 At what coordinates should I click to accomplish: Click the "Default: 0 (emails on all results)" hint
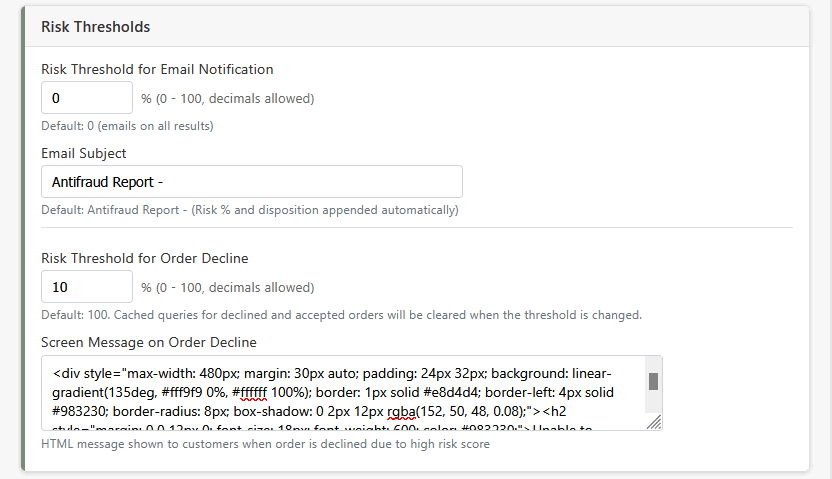[126, 126]
